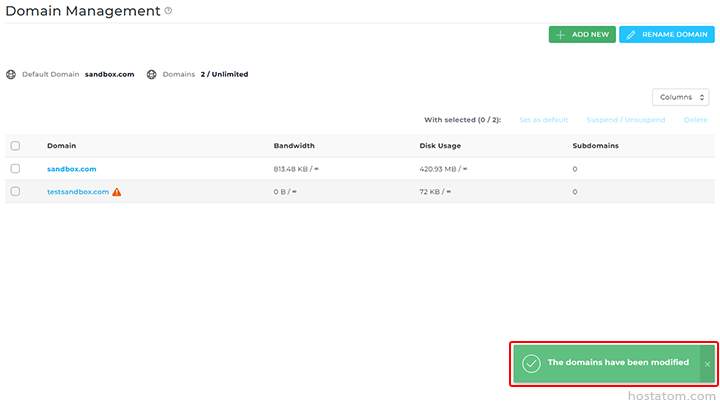The image size is (720, 404).
Task: Sort by the Subdomains column header
Action: coord(595,146)
